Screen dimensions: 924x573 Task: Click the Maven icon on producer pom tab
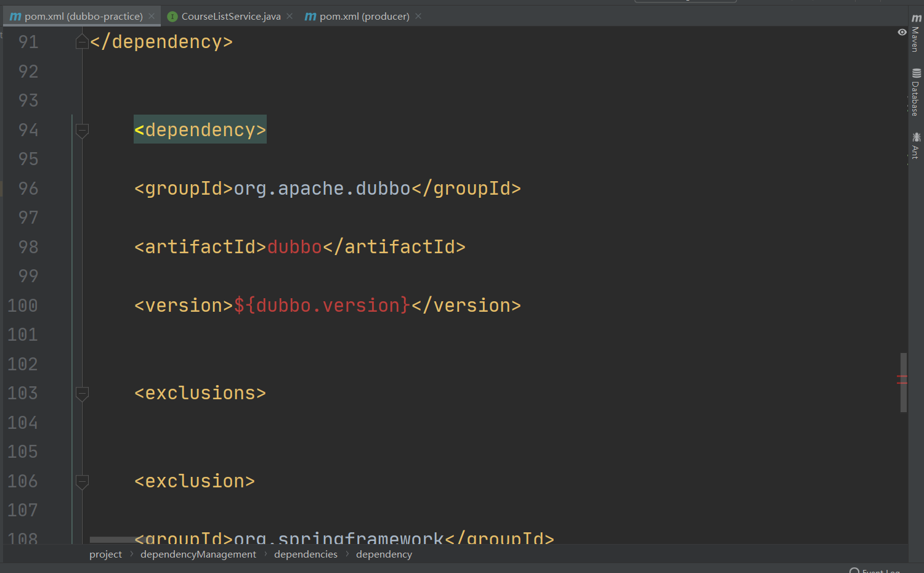pos(310,17)
